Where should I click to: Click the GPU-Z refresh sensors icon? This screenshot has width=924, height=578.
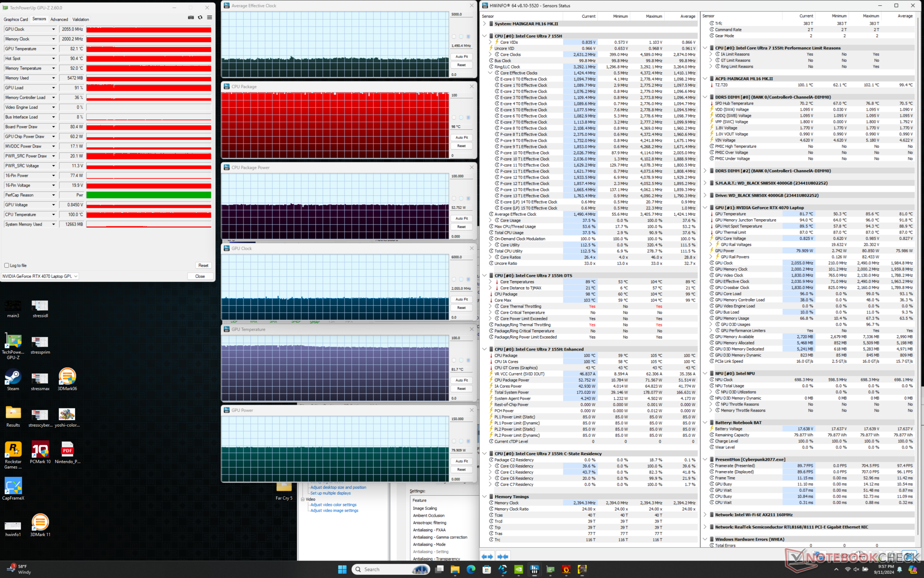(200, 17)
